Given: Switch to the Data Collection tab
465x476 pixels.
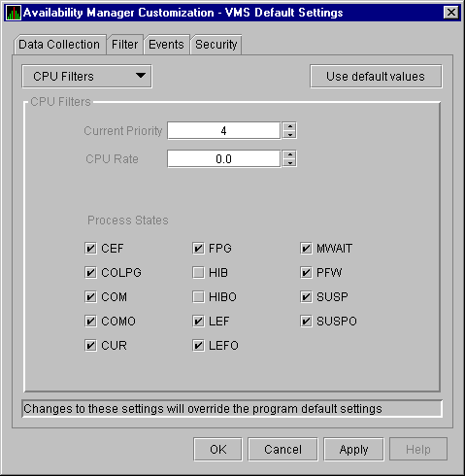Looking at the screenshot, I should click(59, 45).
